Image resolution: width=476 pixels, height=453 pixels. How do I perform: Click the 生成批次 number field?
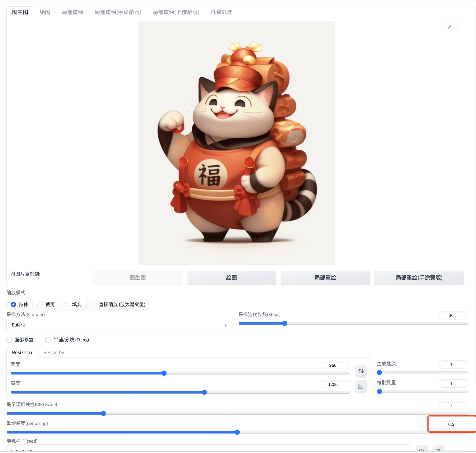(453, 365)
